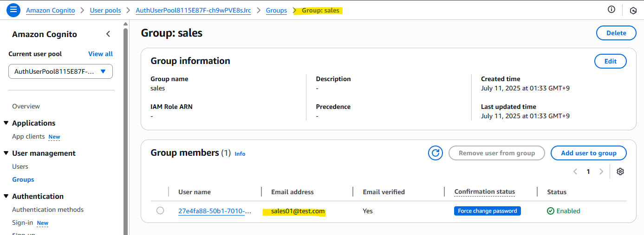Collapse the User management section
This screenshot has width=644, height=235.
(6, 153)
